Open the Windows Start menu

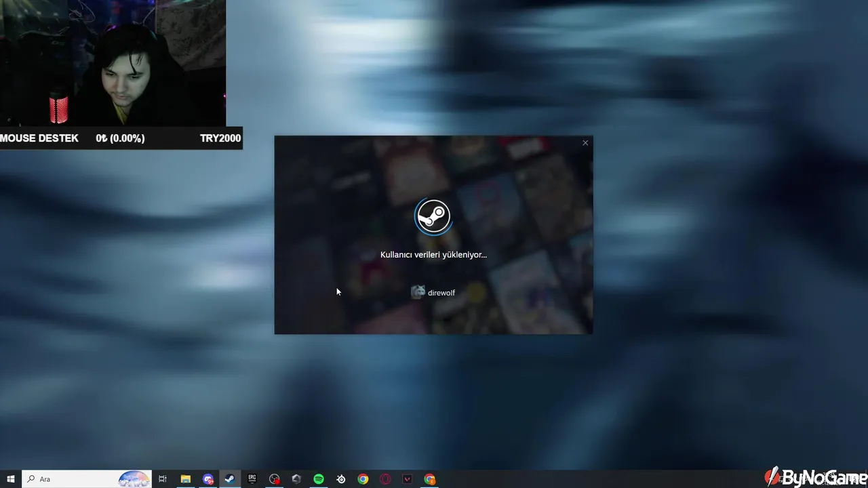point(11,479)
